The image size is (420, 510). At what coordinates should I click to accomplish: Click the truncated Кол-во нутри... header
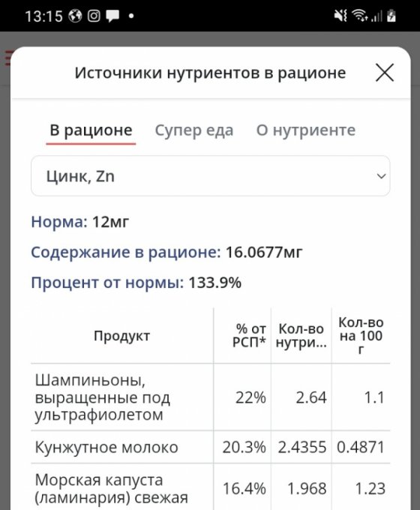coord(301,336)
